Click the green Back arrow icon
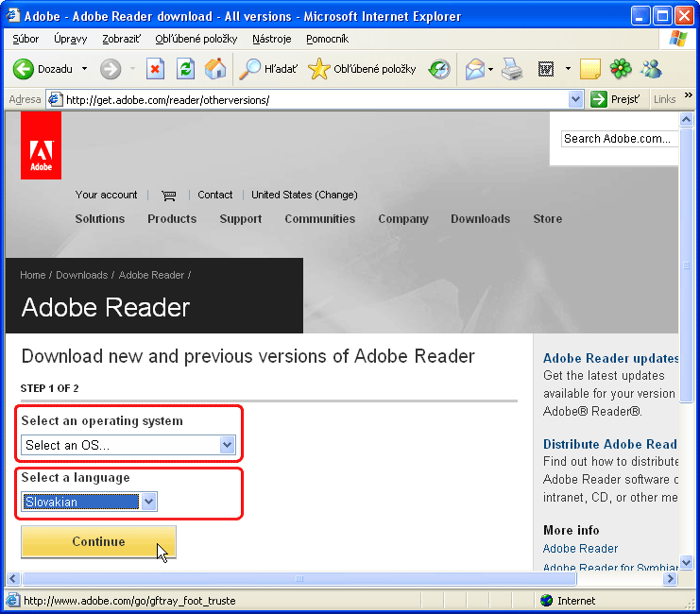The image size is (700, 614). click(x=24, y=69)
